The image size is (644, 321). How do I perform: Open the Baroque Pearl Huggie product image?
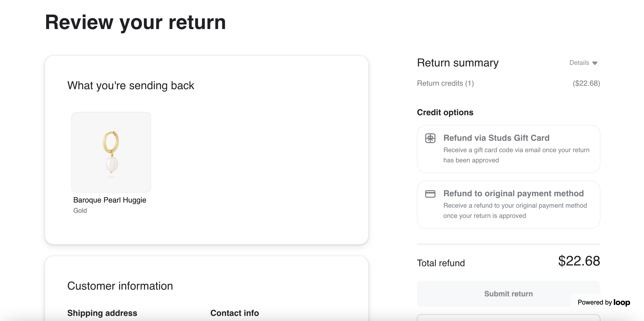(111, 152)
